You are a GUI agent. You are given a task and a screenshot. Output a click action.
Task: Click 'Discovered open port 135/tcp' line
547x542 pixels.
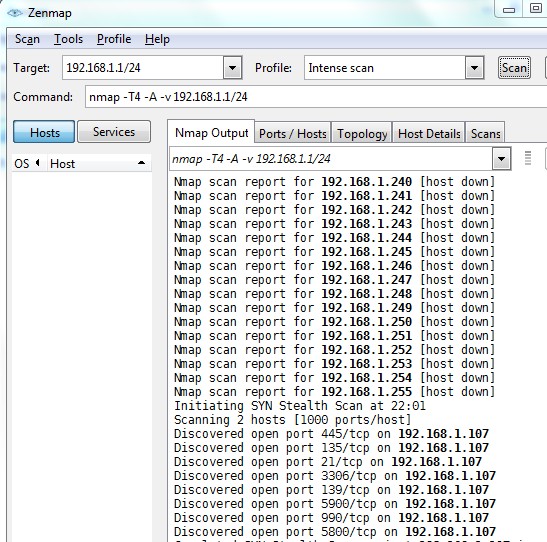331,448
